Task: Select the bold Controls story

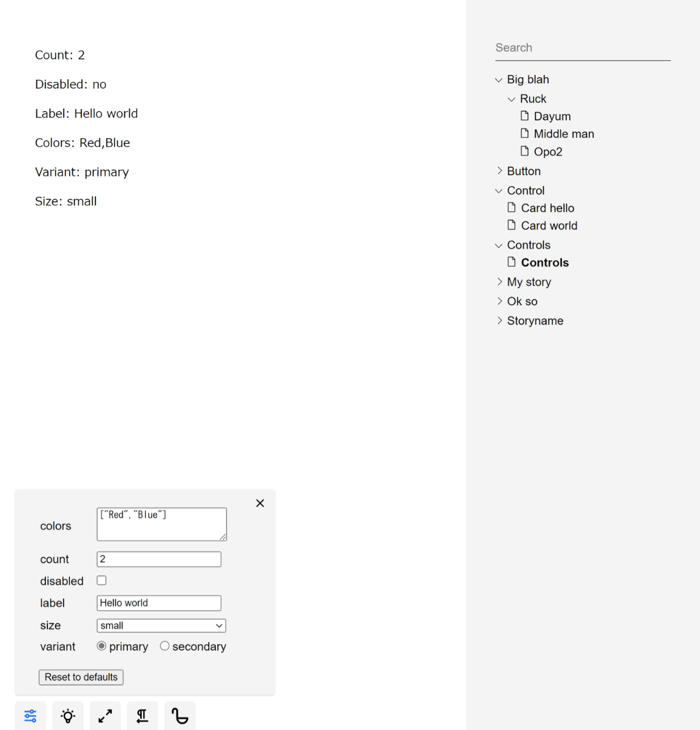Action: [x=538, y=263]
